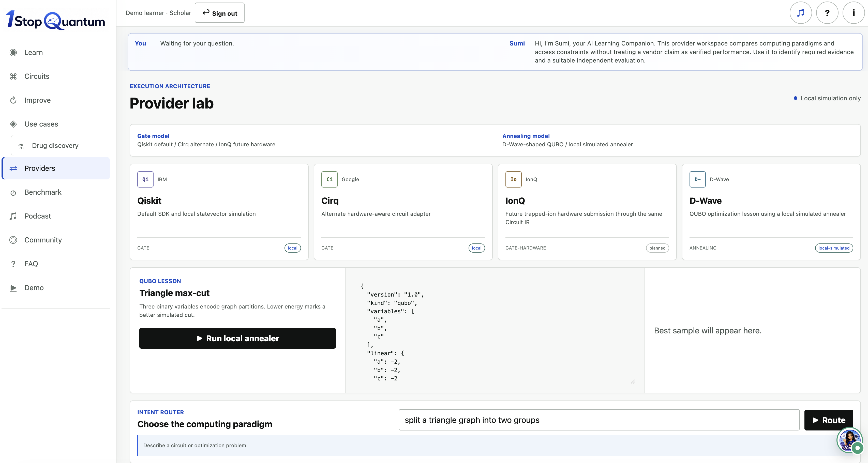This screenshot has width=868, height=463.
Task: Click the 'Gate model' heading
Action: coord(153,136)
